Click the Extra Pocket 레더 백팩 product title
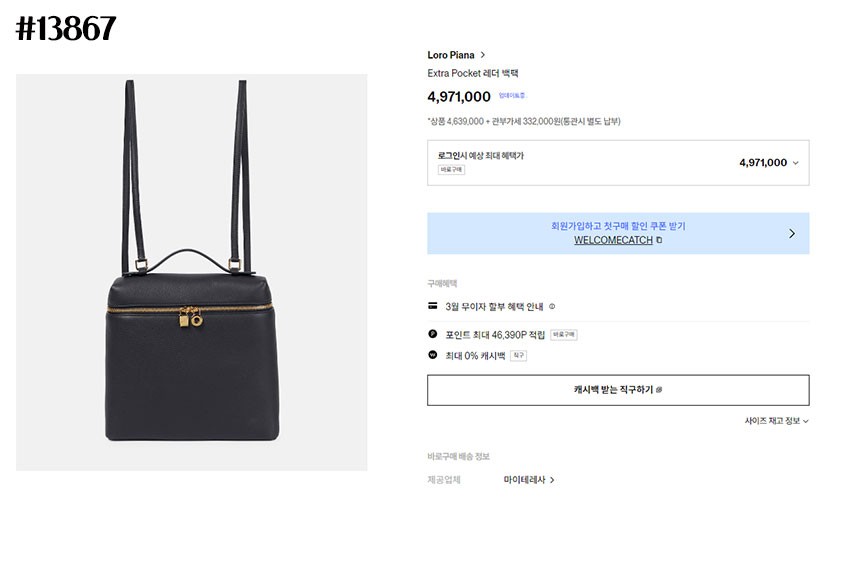This screenshot has height=575, width=860. click(473, 73)
